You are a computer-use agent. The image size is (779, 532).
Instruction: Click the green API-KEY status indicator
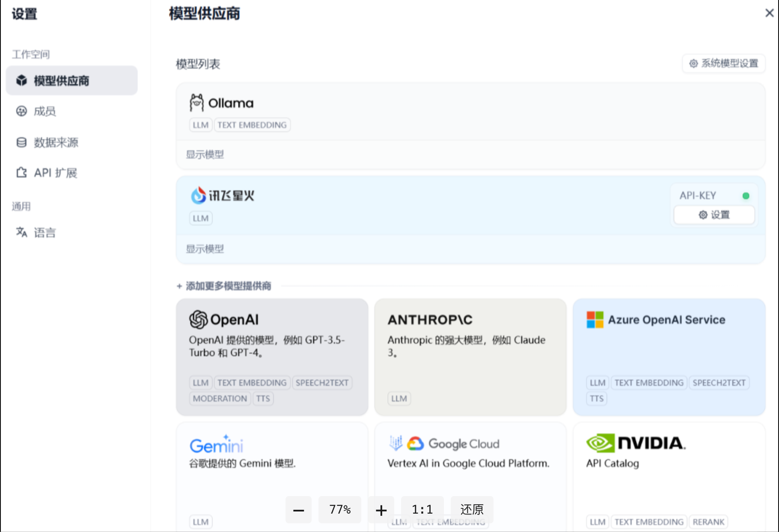(746, 196)
